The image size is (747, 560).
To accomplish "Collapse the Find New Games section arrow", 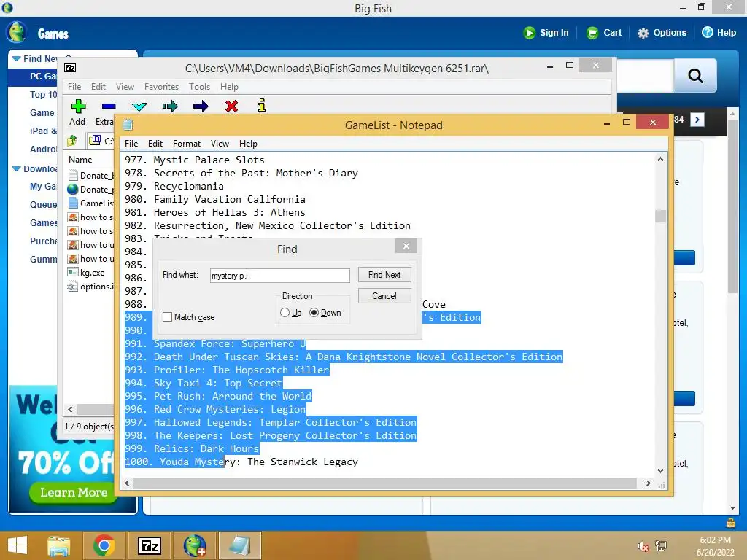I will pos(16,58).
